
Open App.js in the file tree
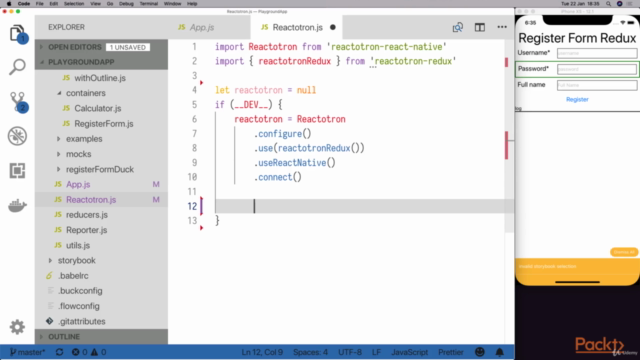pyautogui.click(x=101, y=184)
